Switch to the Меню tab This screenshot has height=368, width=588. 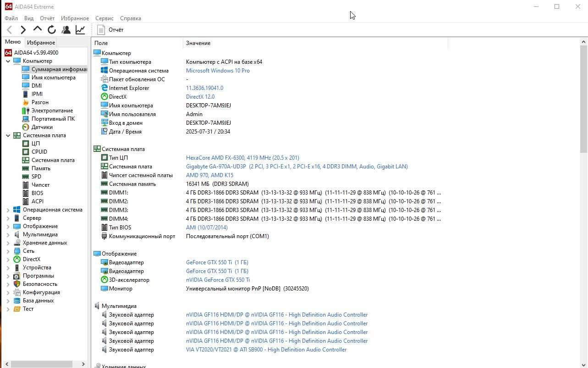[13, 42]
